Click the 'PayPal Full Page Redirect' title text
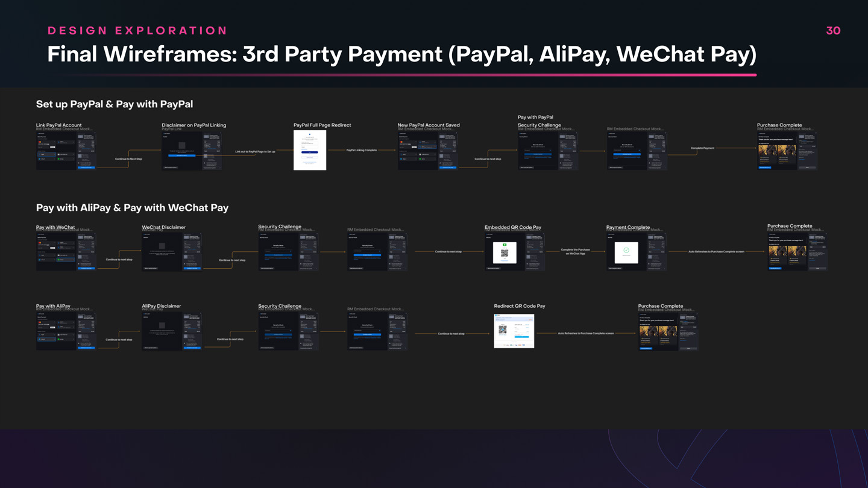The image size is (868, 488). tap(322, 125)
